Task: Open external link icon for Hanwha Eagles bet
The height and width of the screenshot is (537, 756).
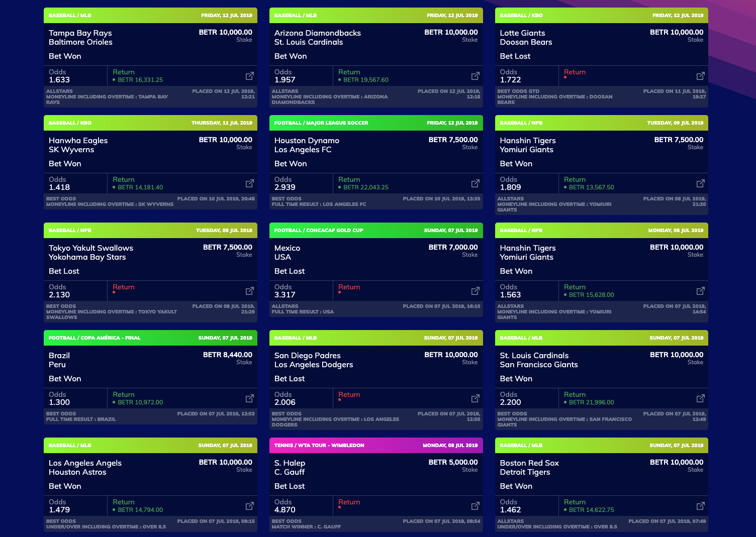Action: tap(250, 183)
